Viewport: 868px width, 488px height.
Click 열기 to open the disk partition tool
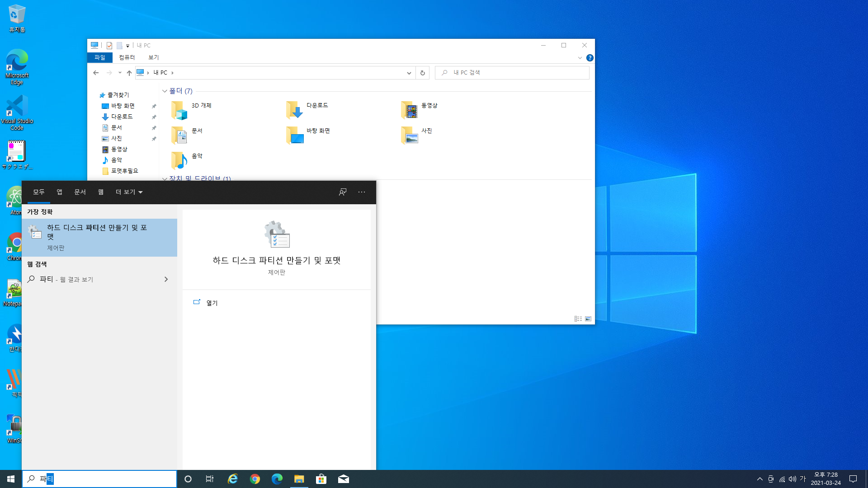coord(212,303)
